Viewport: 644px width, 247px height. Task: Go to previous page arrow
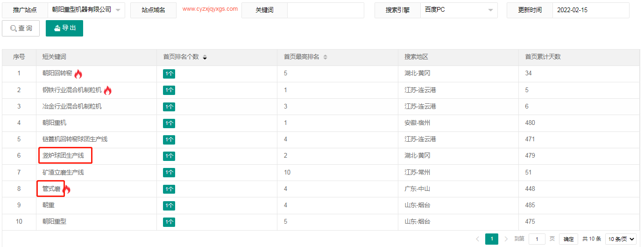point(477,239)
